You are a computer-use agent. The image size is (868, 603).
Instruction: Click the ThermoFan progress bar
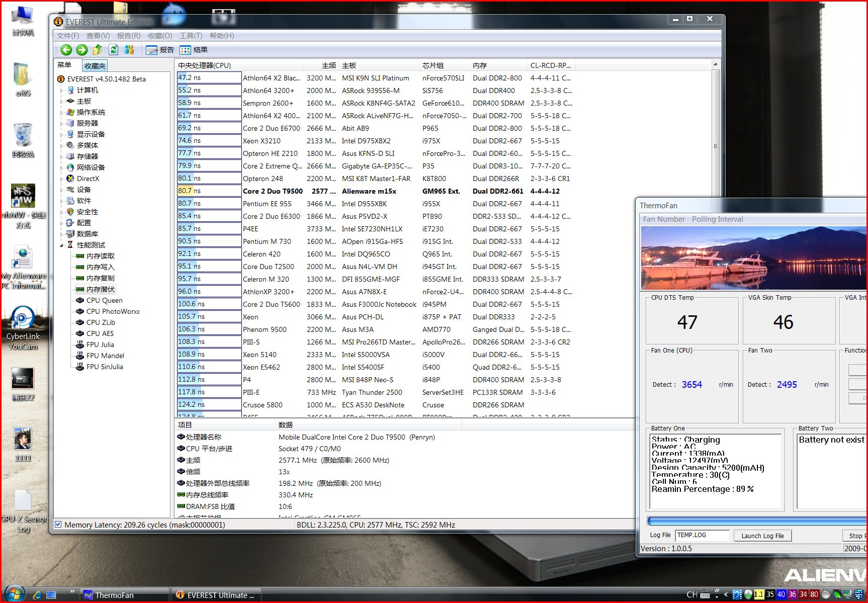[x=757, y=521]
